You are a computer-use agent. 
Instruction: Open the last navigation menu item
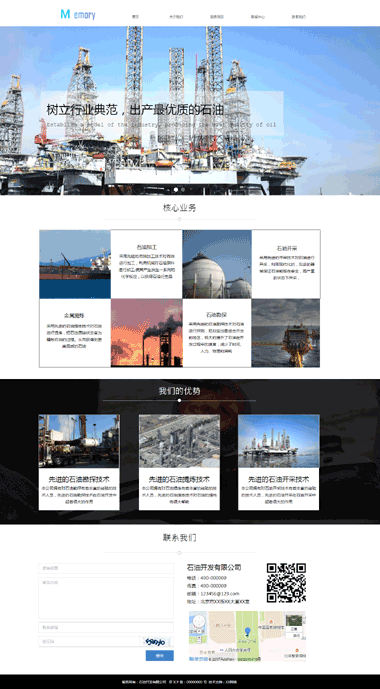[299, 17]
